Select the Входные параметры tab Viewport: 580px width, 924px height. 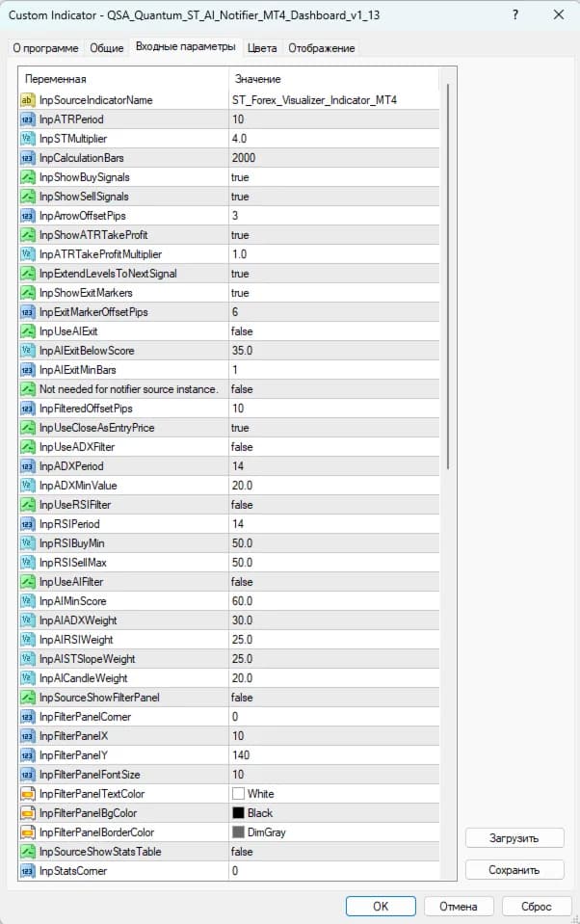[185, 46]
